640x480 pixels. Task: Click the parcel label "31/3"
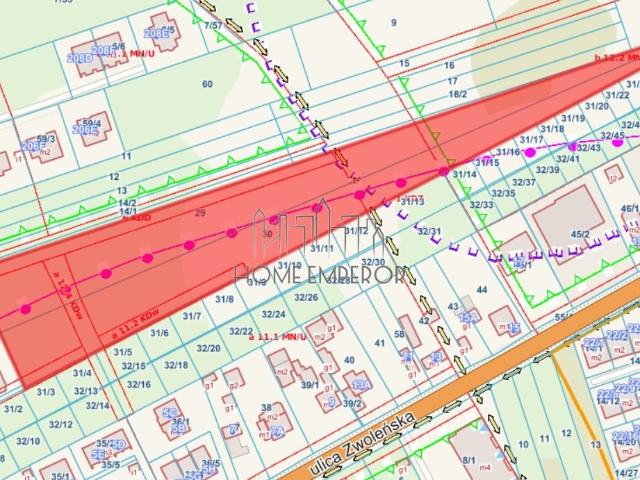(46, 392)
